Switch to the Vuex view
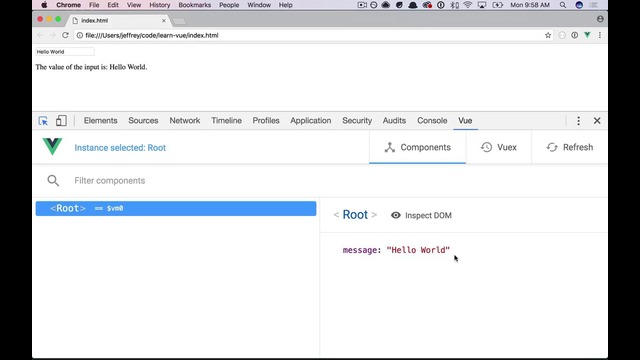 [x=498, y=147]
